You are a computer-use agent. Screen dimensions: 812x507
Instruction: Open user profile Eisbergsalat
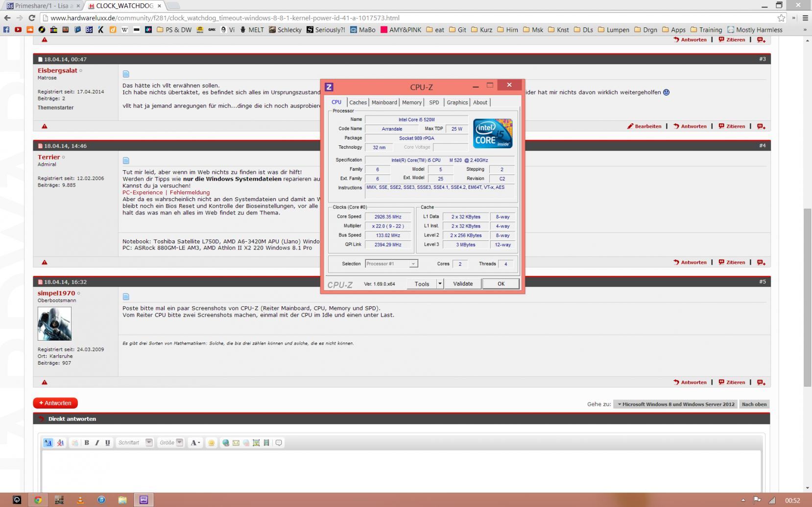57,70
